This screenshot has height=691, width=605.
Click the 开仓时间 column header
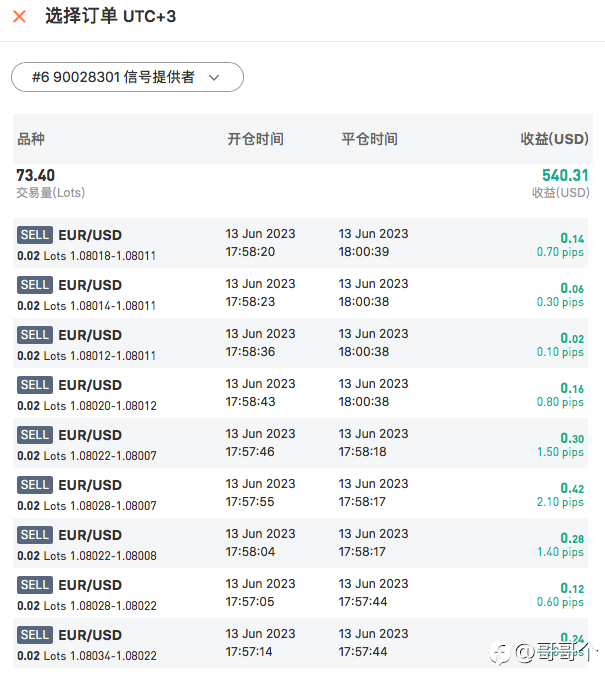[255, 139]
